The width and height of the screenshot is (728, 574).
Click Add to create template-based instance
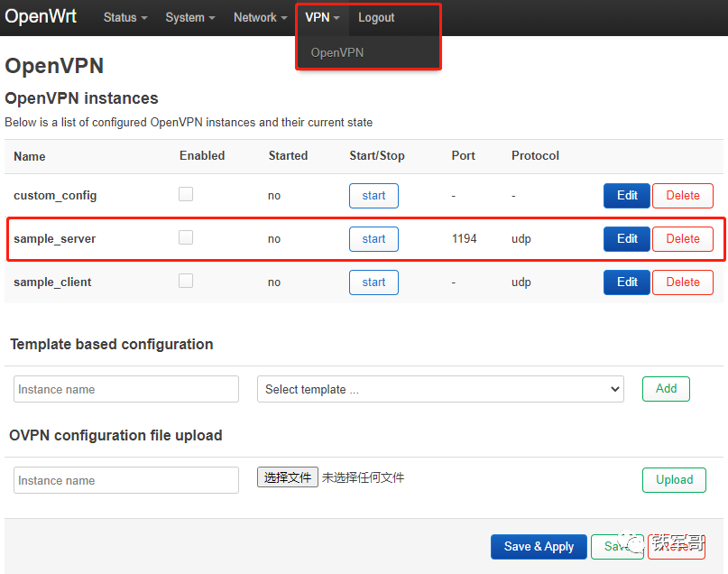coord(666,389)
